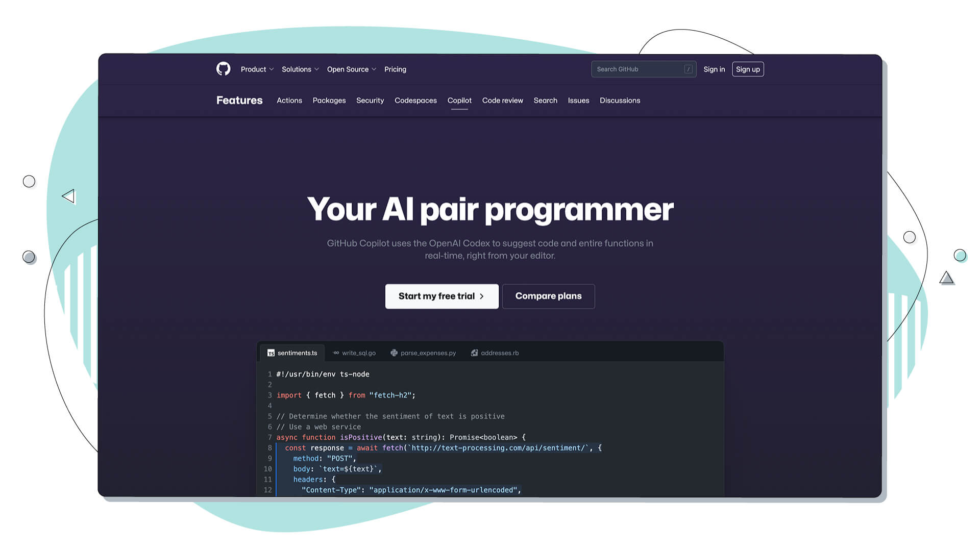Screen dimensions: 980x551
Task: Go to the Actions feature tab
Action: [289, 101]
